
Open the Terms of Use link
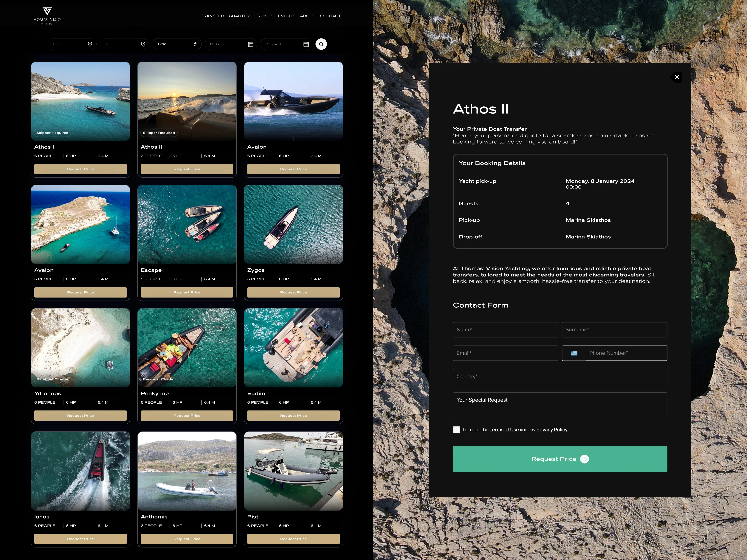point(504,430)
